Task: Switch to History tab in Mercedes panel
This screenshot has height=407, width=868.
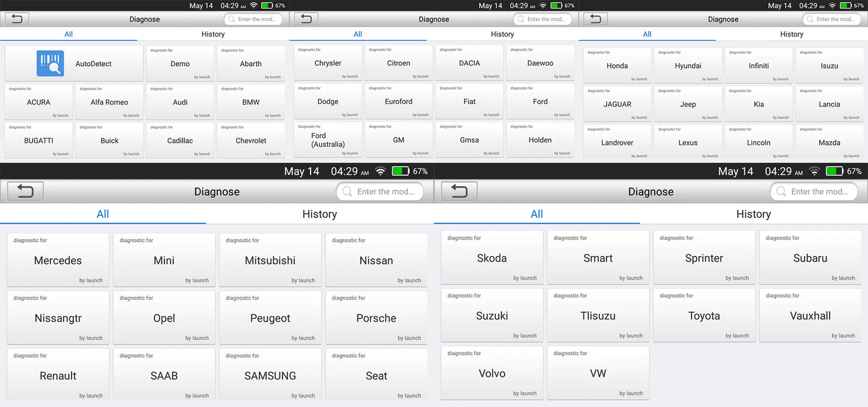Action: (x=320, y=214)
